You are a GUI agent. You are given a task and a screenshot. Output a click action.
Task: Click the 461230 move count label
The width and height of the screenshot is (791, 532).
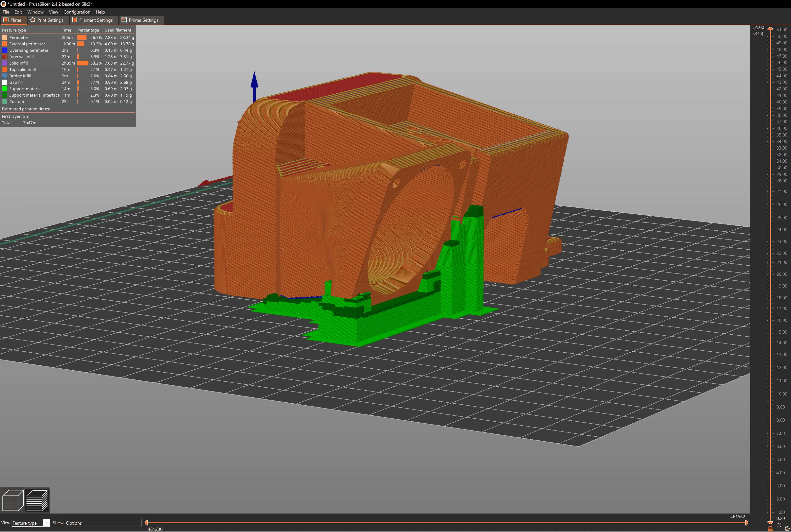[155, 529]
